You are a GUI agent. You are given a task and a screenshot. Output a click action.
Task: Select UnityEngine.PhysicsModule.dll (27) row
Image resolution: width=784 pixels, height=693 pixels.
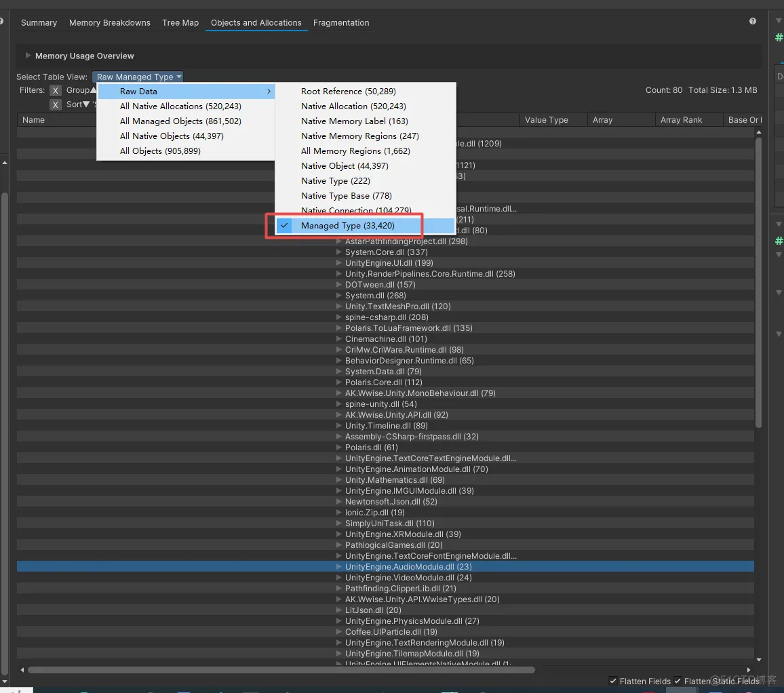point(385,621)
